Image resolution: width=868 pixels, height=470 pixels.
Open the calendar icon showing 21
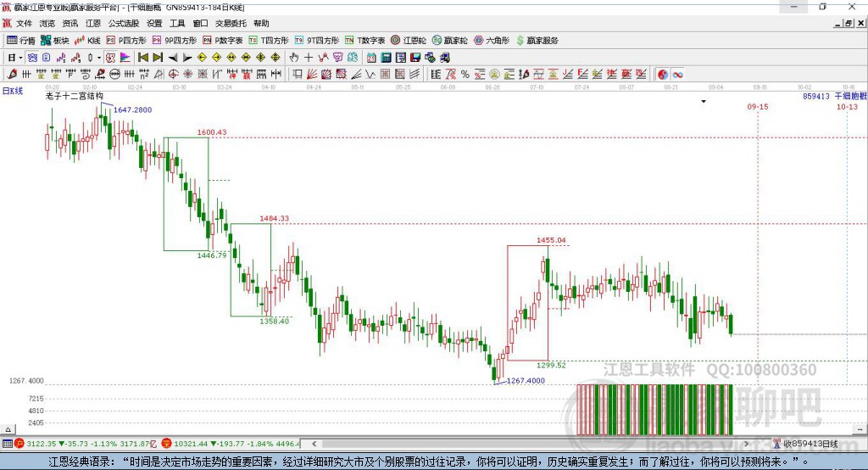tap(371, 58)
